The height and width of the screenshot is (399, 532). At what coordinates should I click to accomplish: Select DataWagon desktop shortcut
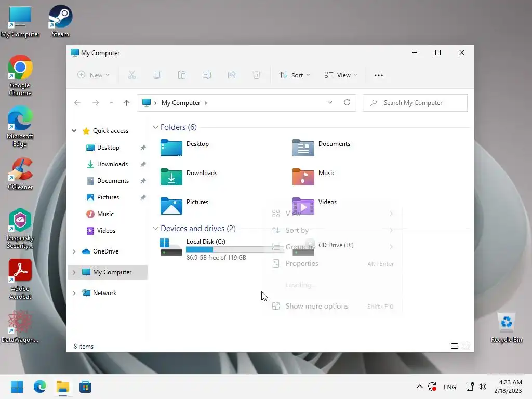tap(20, 327)
